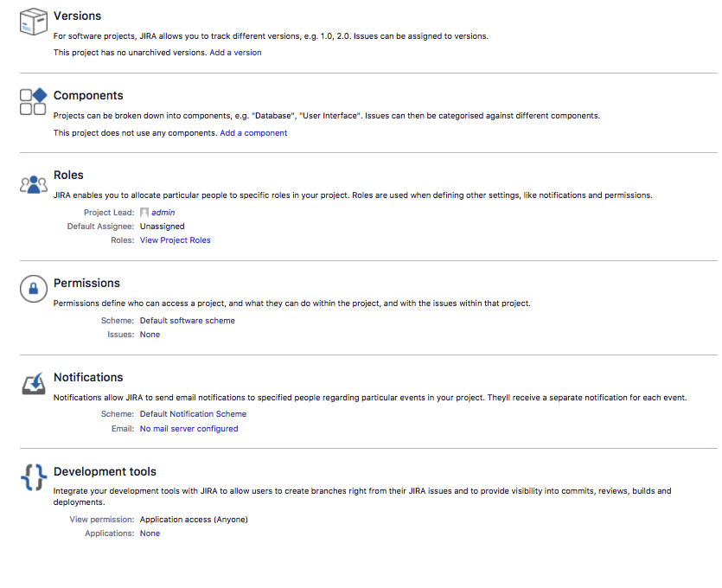The width and height of the screenshot is (722, 588).
Task: Click the Notifications inbox icon
Action: coord(33,384)
